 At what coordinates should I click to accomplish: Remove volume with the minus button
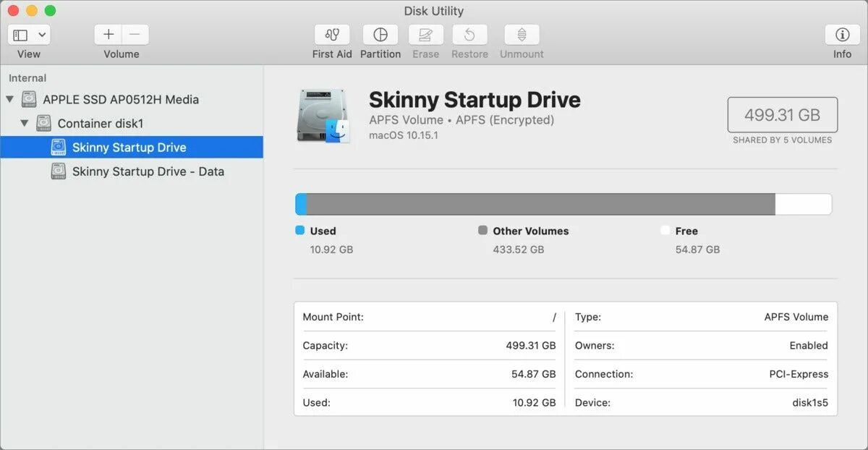[135, 35]
